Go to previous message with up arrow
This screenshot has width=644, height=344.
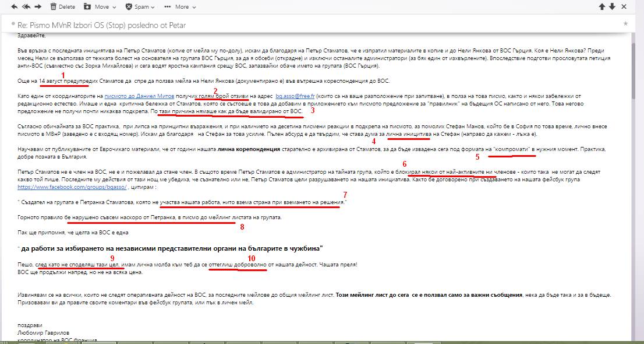(602, 7)
